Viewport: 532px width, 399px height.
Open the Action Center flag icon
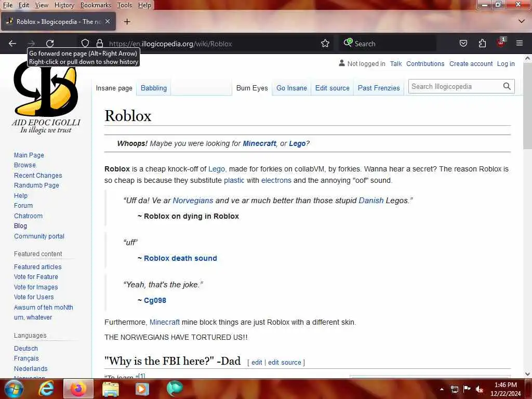pyautogui.click(x=467, y=389)
